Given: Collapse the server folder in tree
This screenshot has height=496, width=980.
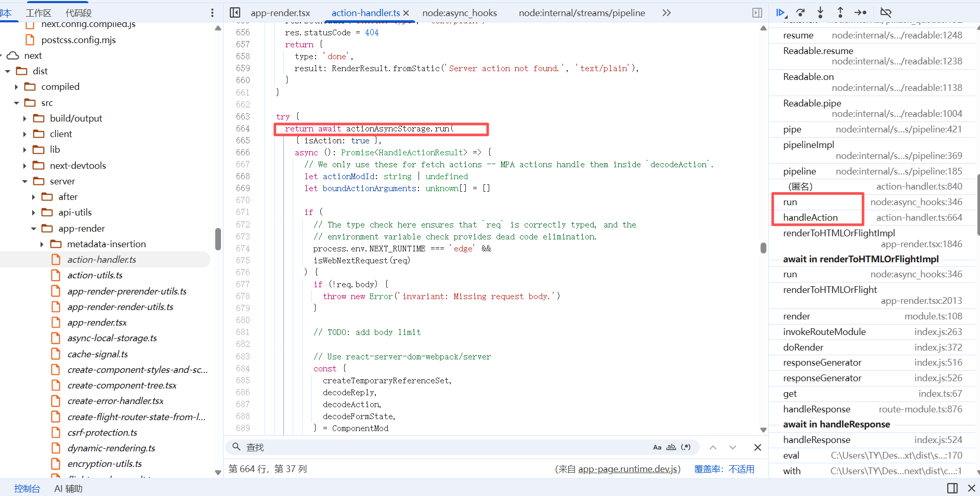Looking at the screenshot, I should click(x=25, y=181).
